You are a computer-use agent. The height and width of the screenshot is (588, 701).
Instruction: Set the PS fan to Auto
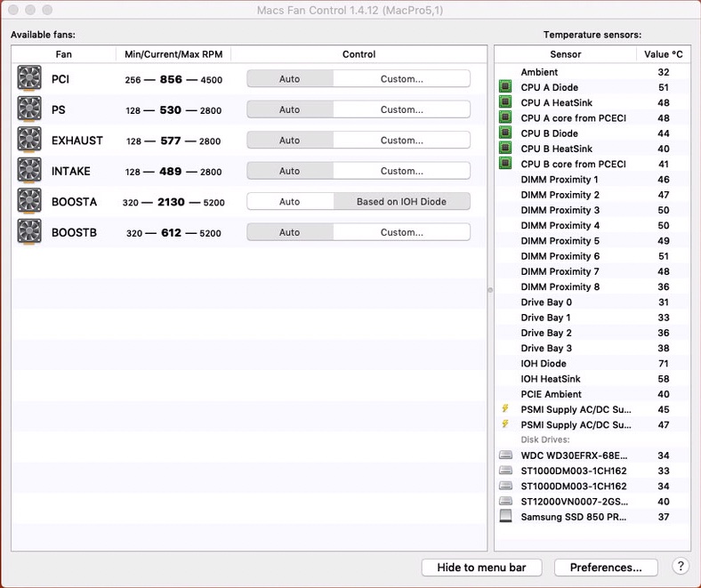(x=290, y=109)
